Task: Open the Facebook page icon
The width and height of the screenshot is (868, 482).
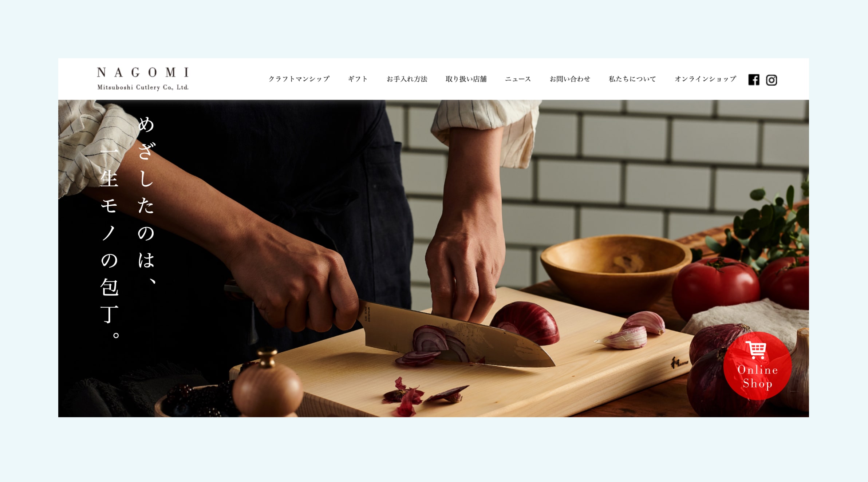Action: coord(754,80)
